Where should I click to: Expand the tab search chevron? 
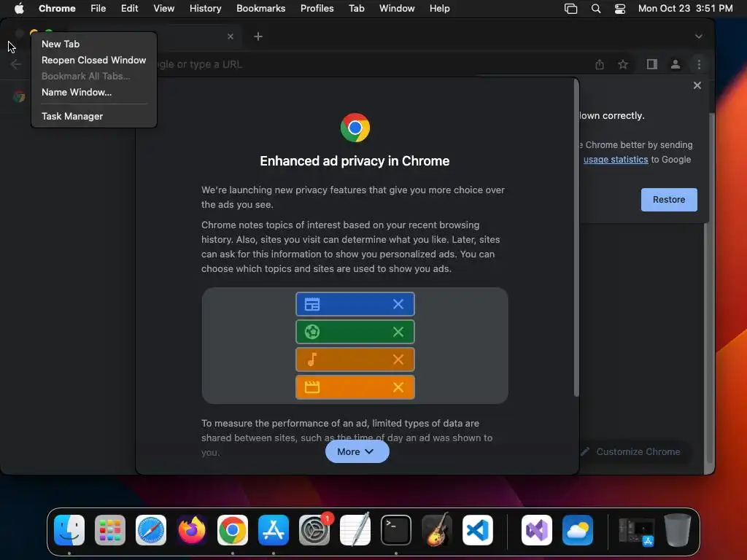pos(698,36)
